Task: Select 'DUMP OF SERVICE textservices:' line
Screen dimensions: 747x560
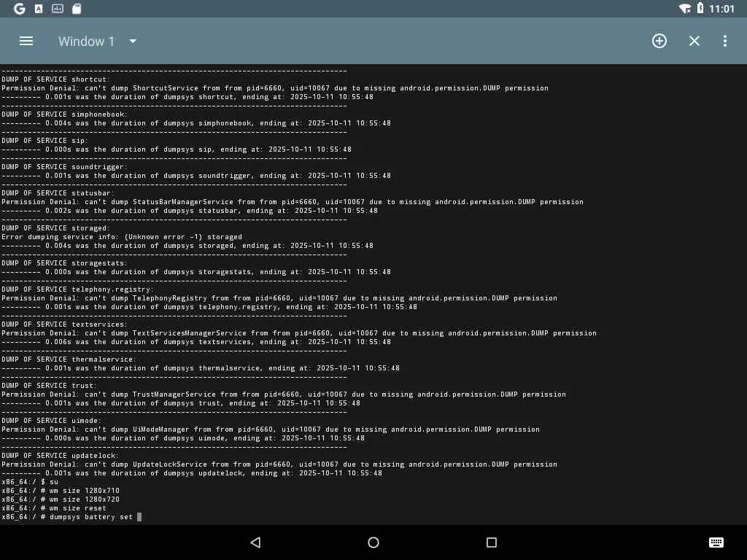Action: tap(64, 324)
